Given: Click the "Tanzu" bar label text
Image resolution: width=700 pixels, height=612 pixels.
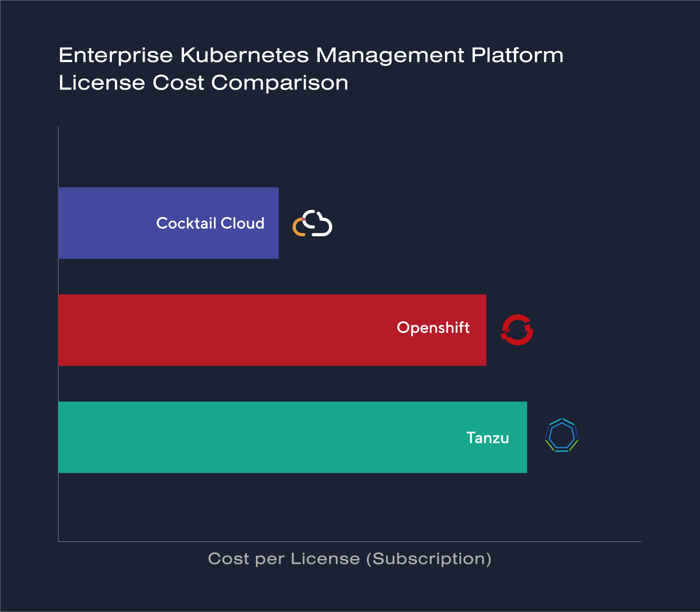Looking at the screenshot, I should (487, 438).
